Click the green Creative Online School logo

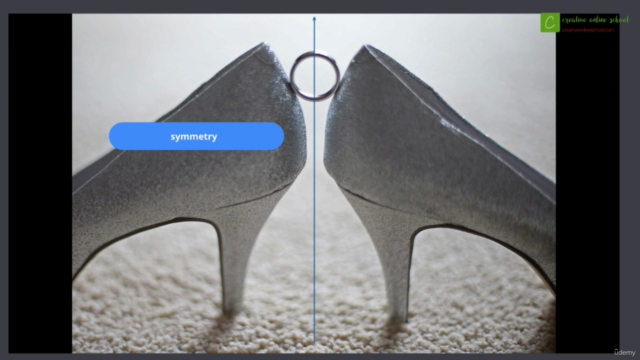(x=550, y=22)
